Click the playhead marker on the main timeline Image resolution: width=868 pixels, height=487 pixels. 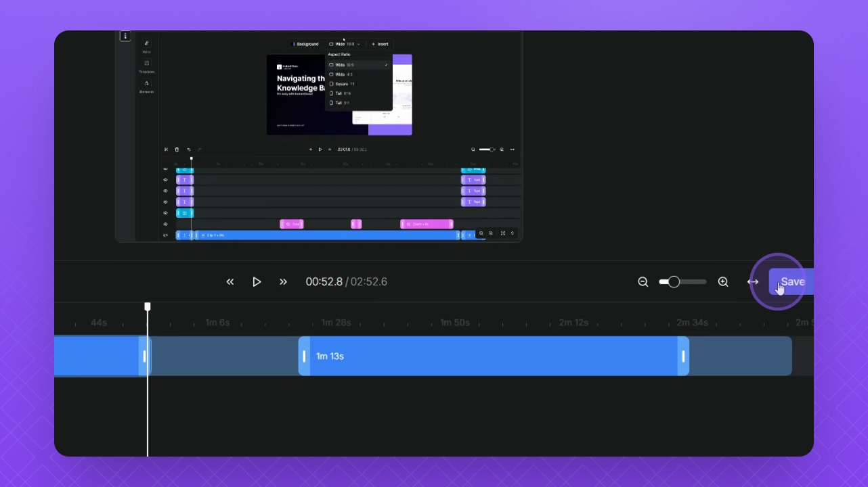tap(148, 306)
